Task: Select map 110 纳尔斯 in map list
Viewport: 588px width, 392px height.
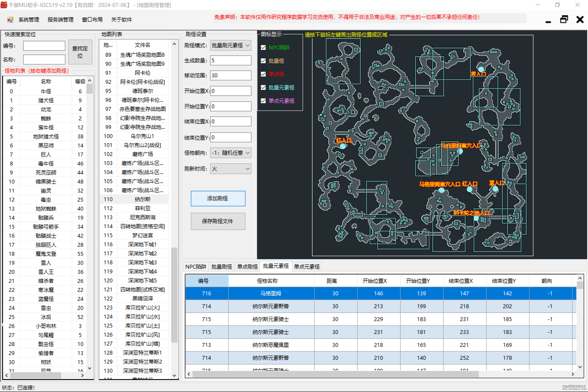Action: coord(134,199)
